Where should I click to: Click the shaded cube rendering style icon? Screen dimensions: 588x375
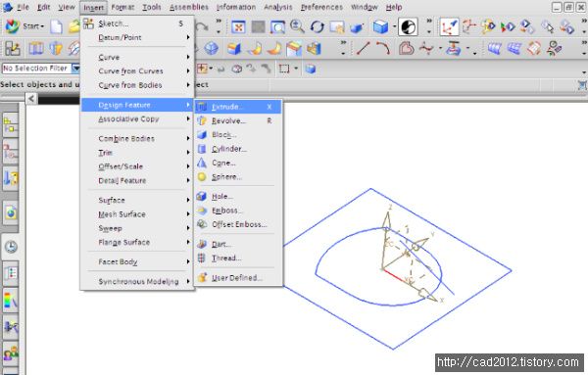click(x=380, y=27)
